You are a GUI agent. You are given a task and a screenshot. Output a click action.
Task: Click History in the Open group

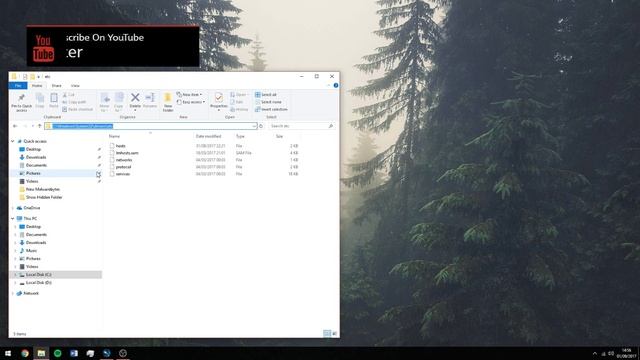click(239, 109)
